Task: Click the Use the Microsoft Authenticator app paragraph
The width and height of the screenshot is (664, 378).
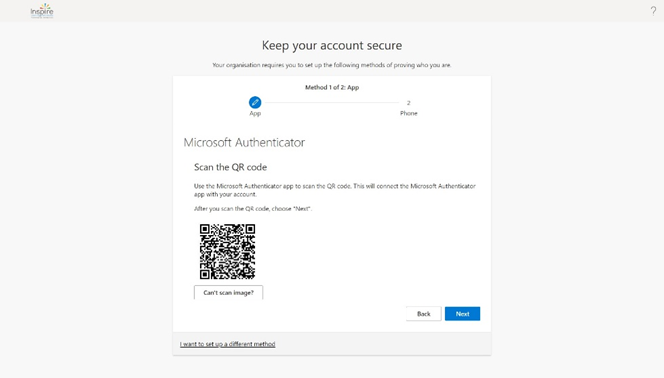Action: tap(335, 190)
